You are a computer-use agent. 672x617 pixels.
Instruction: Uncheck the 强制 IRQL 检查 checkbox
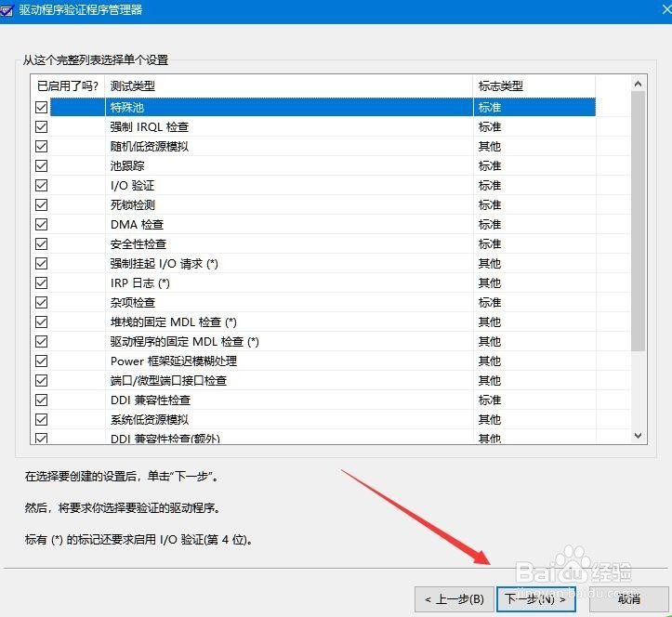point(41,126)
